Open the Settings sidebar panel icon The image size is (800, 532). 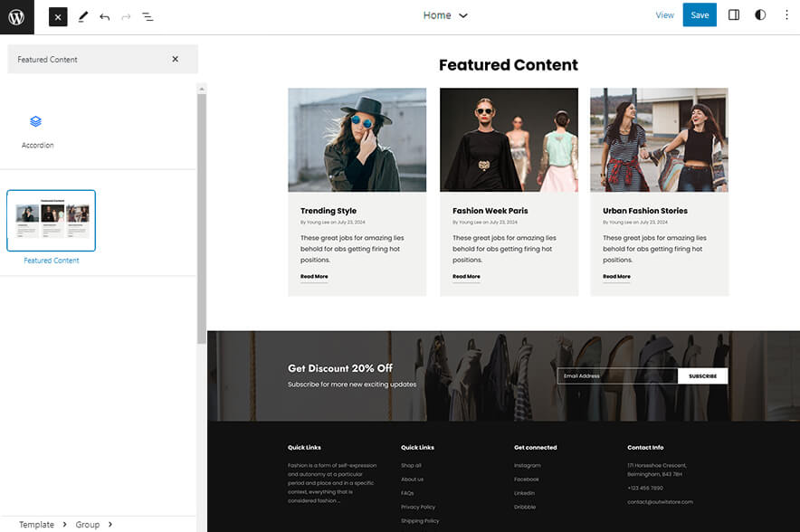[x=734, y=14]
